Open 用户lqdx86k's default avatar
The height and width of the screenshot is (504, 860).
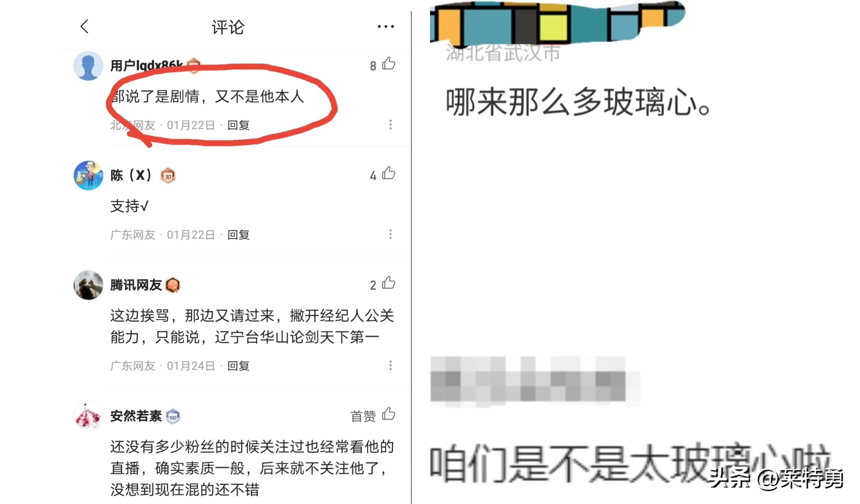click(x=88, y=66)
